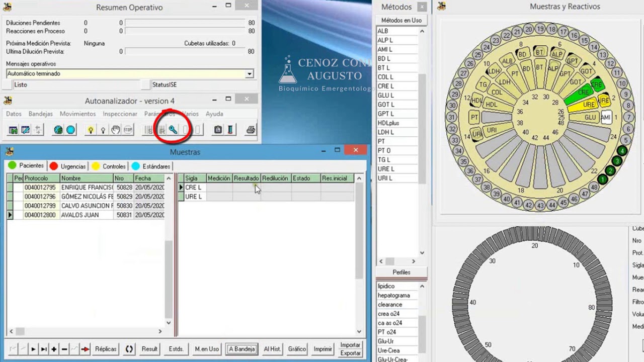Open the Bandejas menu

click(40, 114)
